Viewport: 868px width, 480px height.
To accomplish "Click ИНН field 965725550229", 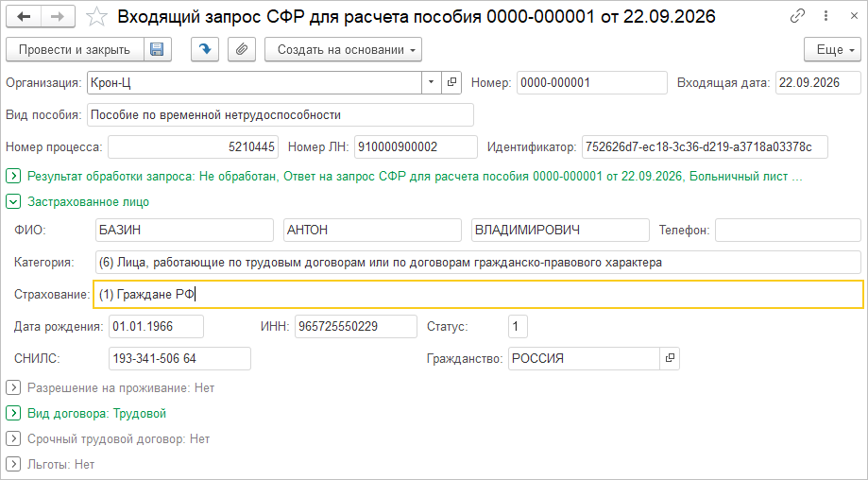I will pyautogui.click(x=356, y=326).
